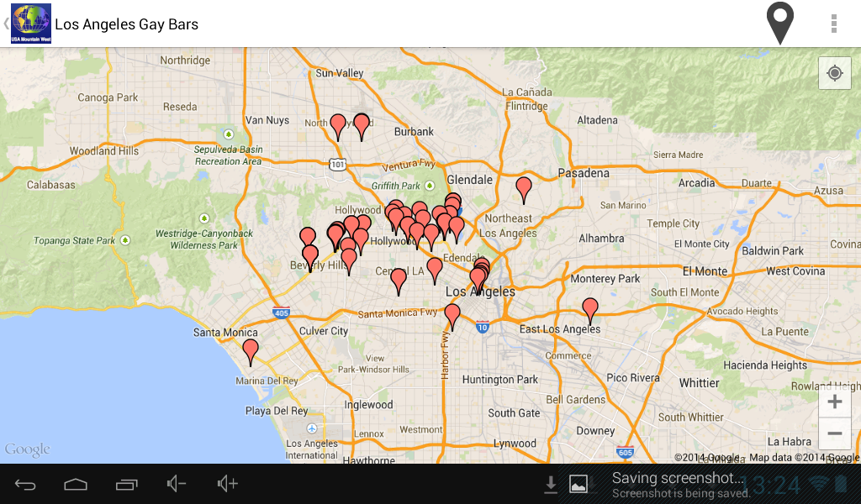The image size is (861, 504).
Task: Tap the USA Mountain West app icon
Action: point(31,24)
